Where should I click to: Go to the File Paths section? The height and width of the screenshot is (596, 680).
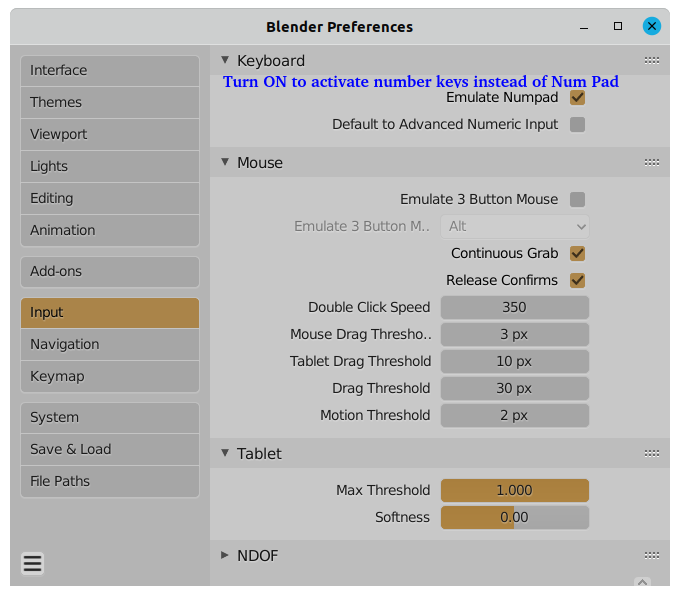click(x=110, y=481)
